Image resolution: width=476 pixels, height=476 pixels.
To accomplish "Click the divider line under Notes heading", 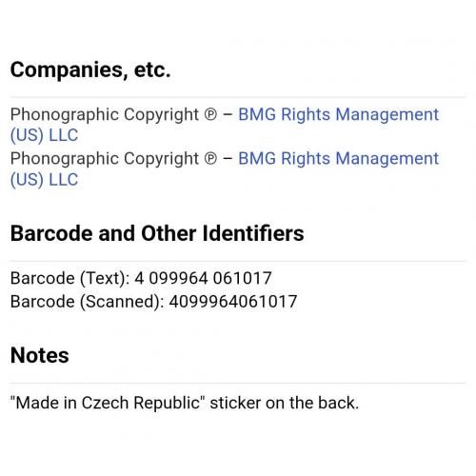I will (238, 383).
